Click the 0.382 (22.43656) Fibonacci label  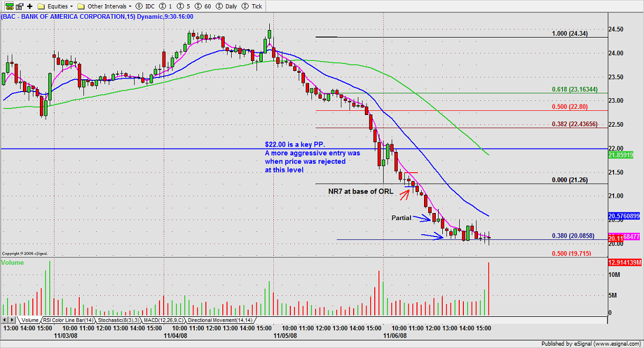click(575, 124)
